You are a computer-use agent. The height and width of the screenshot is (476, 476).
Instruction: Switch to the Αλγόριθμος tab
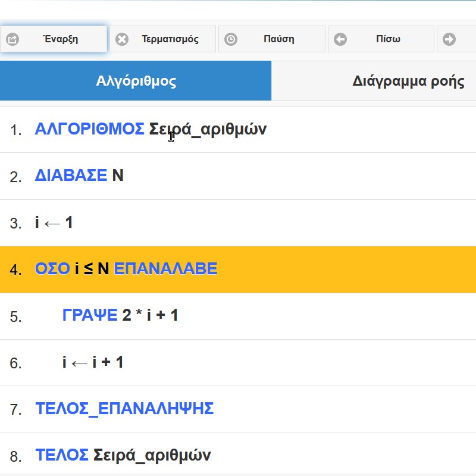coord(136,81)
